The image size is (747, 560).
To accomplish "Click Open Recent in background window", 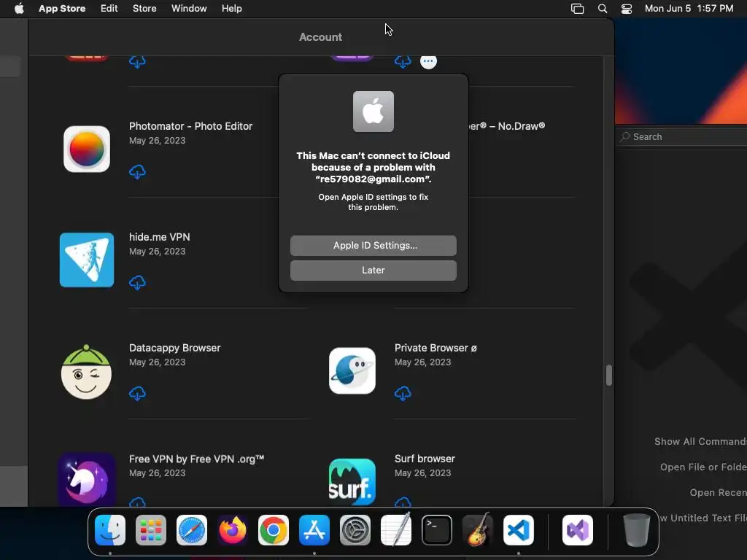I will coord(718,492).
